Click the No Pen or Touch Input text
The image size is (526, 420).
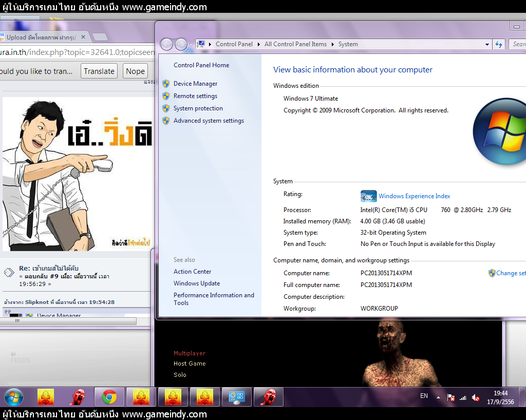pyautogui.click(x=428, y=244)
